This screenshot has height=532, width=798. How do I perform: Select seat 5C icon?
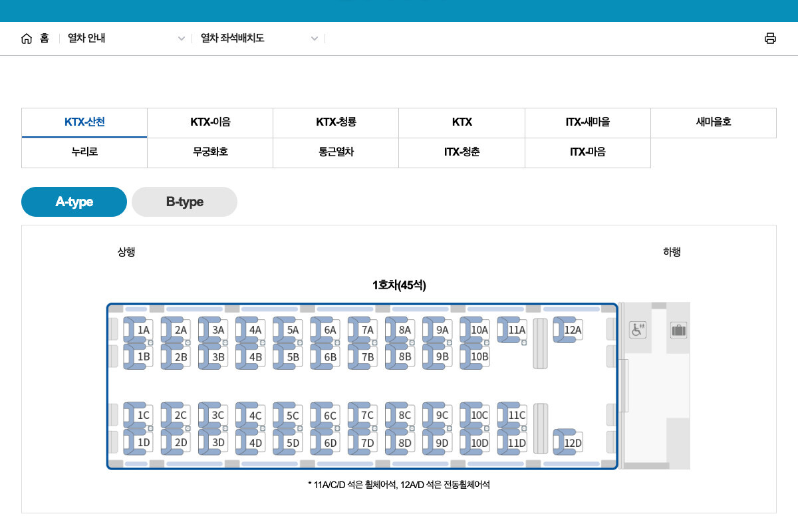point(287,414)
